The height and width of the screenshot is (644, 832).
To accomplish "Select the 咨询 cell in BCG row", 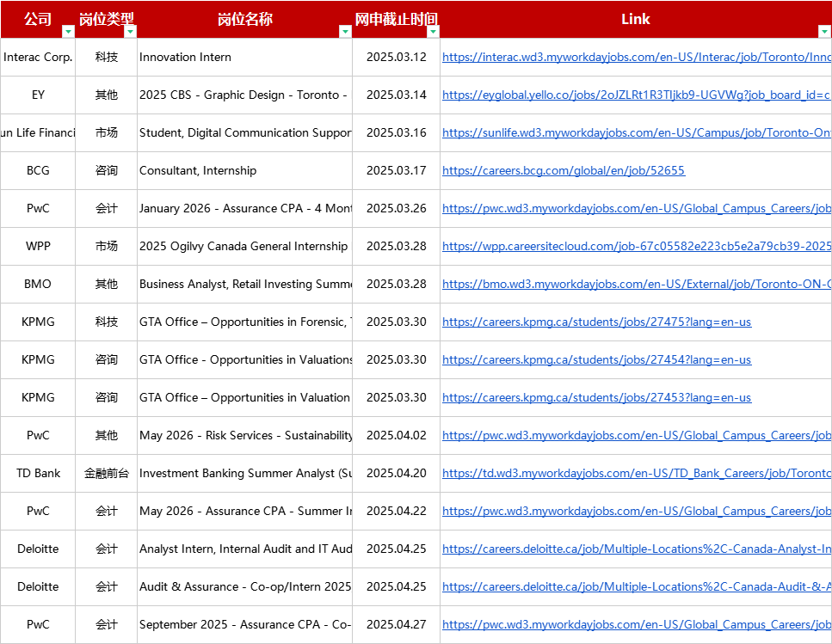I will coord(106,171).
